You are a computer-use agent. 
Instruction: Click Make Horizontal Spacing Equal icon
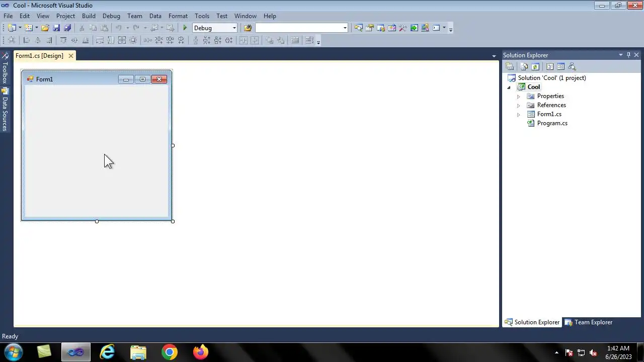[x=148, y=40]
